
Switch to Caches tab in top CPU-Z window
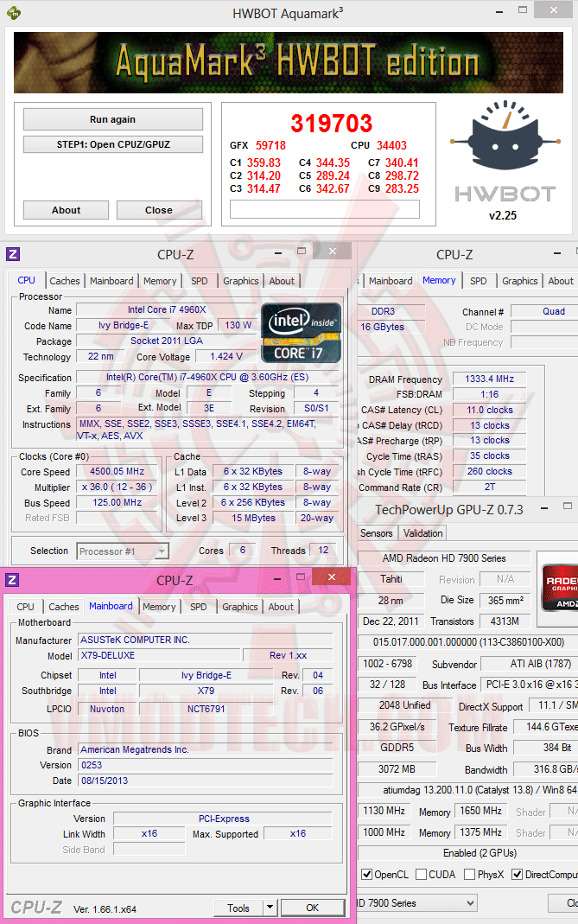pyautogui.click(x=64, y=281)
